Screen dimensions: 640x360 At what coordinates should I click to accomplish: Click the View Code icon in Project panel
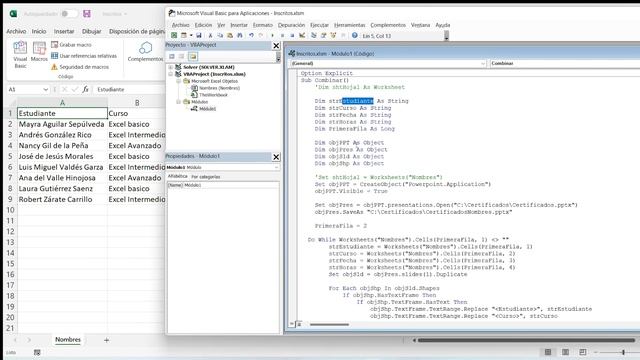(172, 56)
